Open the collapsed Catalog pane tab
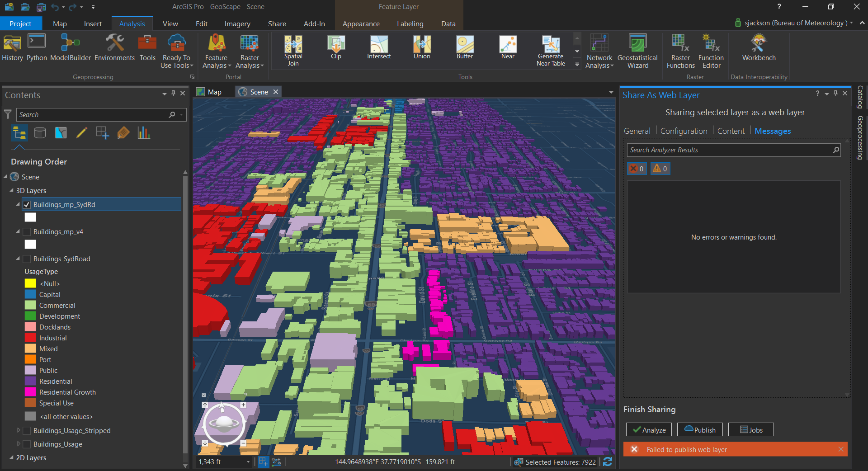Screen dimensions: 868x471 860,97
